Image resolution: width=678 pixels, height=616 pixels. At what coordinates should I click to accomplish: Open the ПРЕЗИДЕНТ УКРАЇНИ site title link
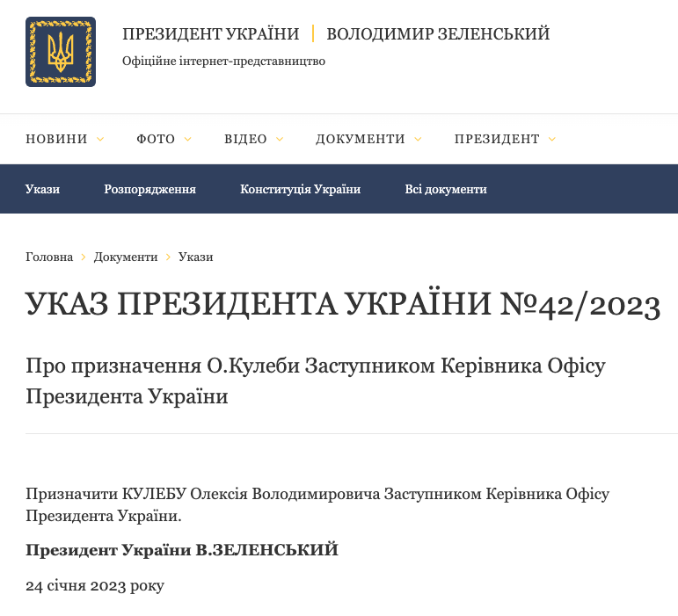click(210, 34)
